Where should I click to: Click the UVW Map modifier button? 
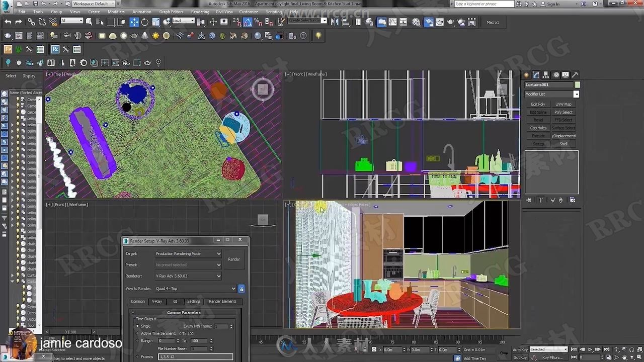coord(563,104)
